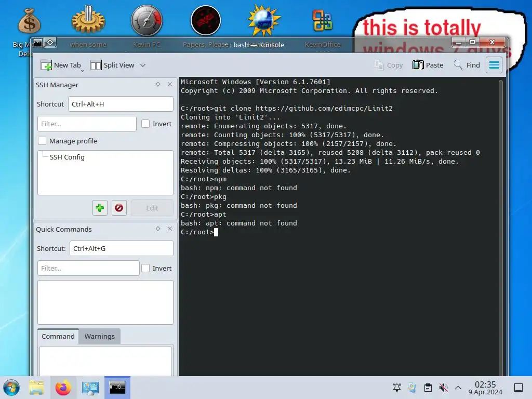Viewport: 532px width, 399px height.
Task: Expand the Split View dropdown chevron
Action: tap(143, 65)
